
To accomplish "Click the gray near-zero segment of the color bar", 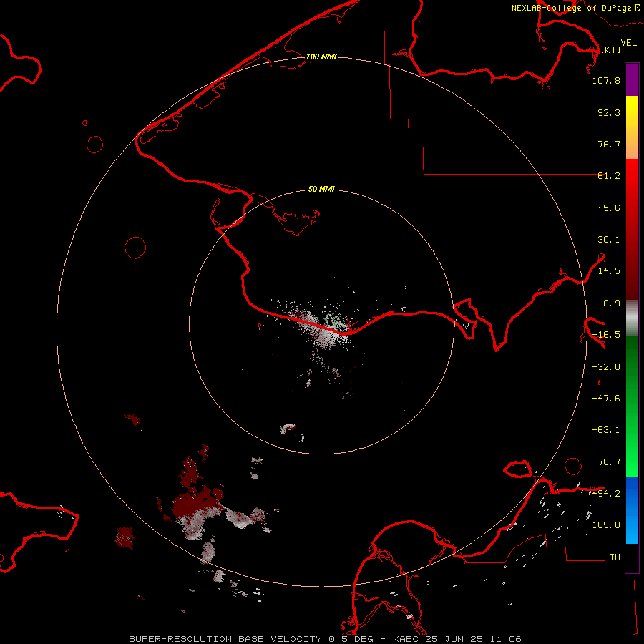I will (632, 318).
